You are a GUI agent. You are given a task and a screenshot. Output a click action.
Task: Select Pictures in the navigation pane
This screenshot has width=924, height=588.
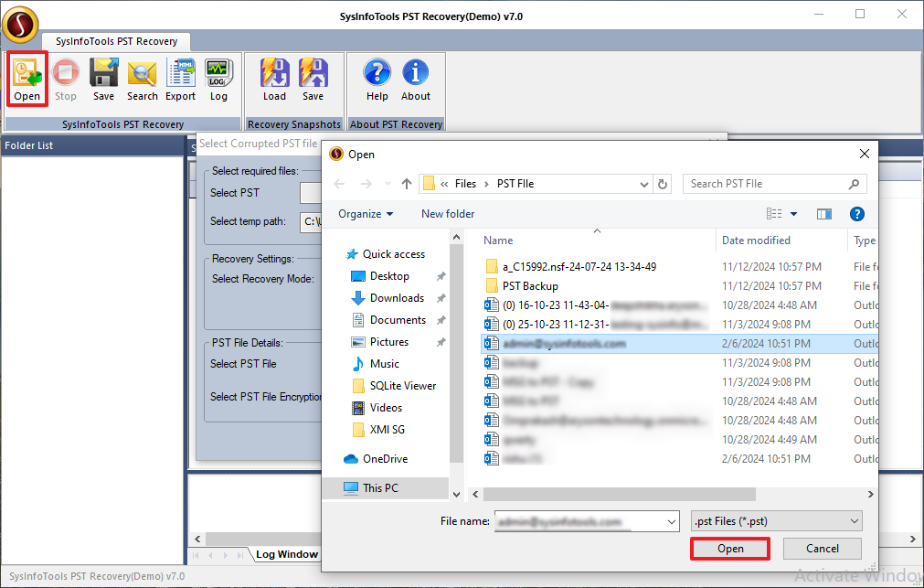coord(389,342)
